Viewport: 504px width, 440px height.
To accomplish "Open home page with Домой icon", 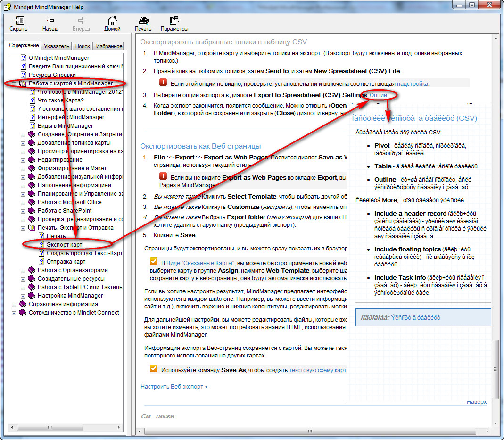I will pos(112,21).
